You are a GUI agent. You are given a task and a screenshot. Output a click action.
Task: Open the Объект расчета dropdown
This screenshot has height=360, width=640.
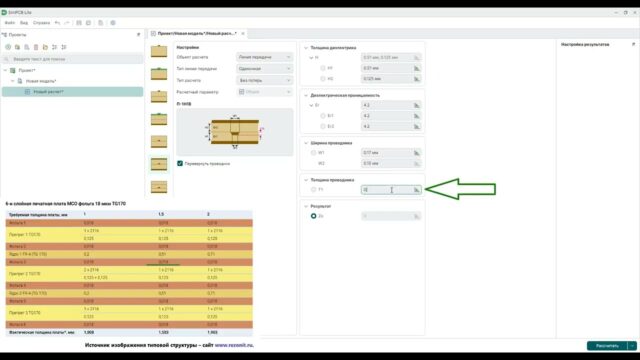264,57
